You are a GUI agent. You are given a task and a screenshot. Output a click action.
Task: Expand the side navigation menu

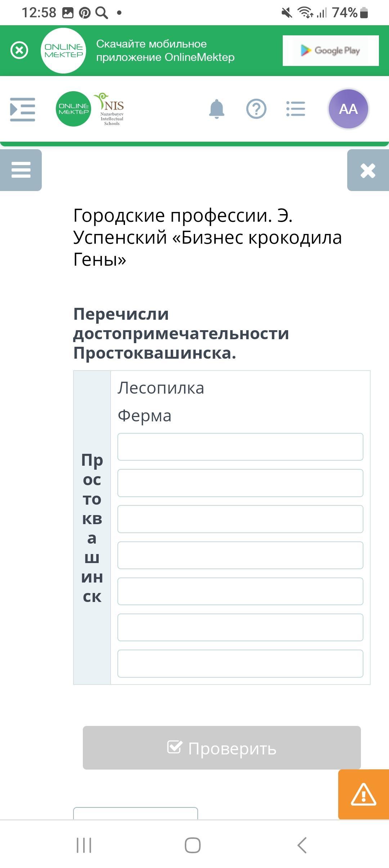pyautogui.click(x=22, y=109)
